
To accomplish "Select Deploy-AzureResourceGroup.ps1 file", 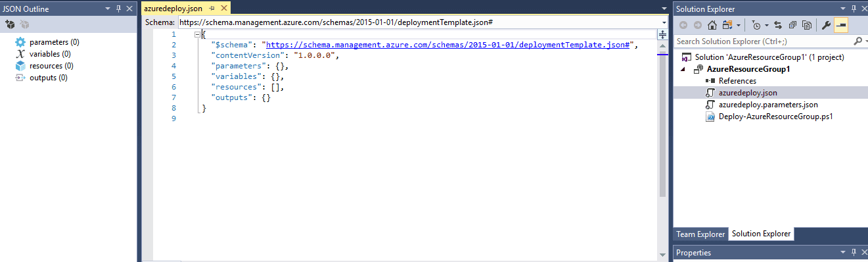I will click(775, 117).
